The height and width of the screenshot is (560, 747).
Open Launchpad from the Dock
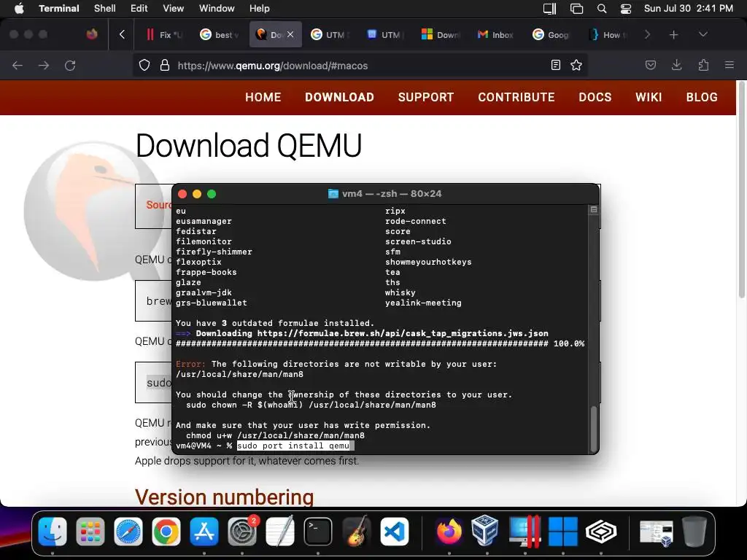coord(90,532)
